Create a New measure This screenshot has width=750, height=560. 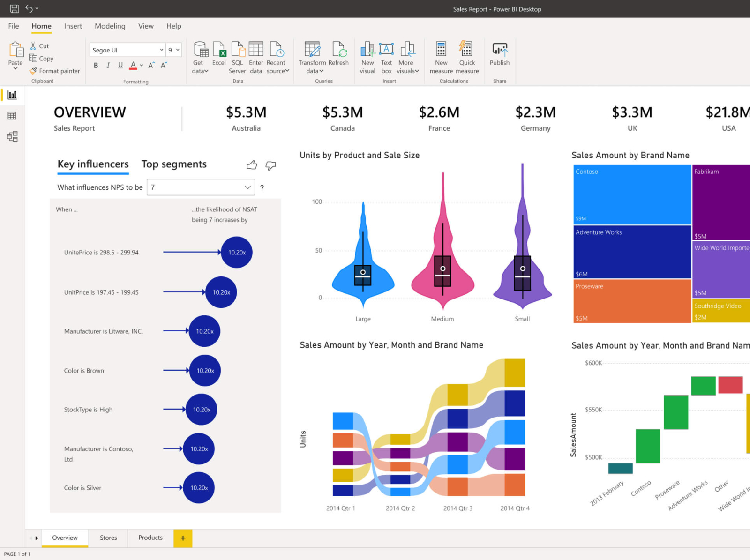click(441, 57)
